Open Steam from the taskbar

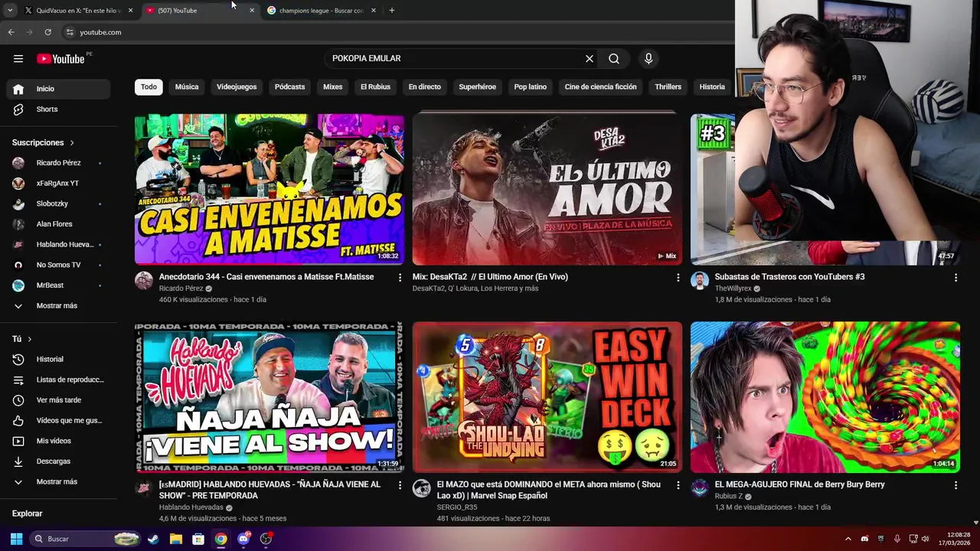pos(153,539)
